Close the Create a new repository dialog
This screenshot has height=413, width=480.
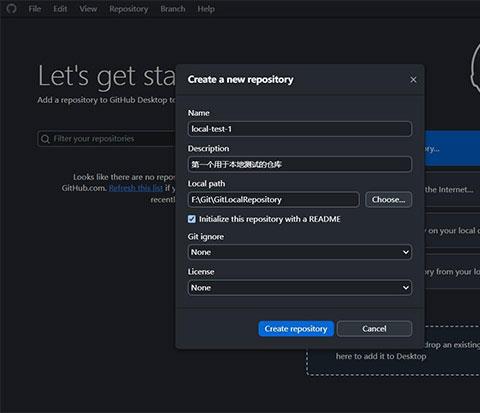pyautogui.click(x=413, y=80)
